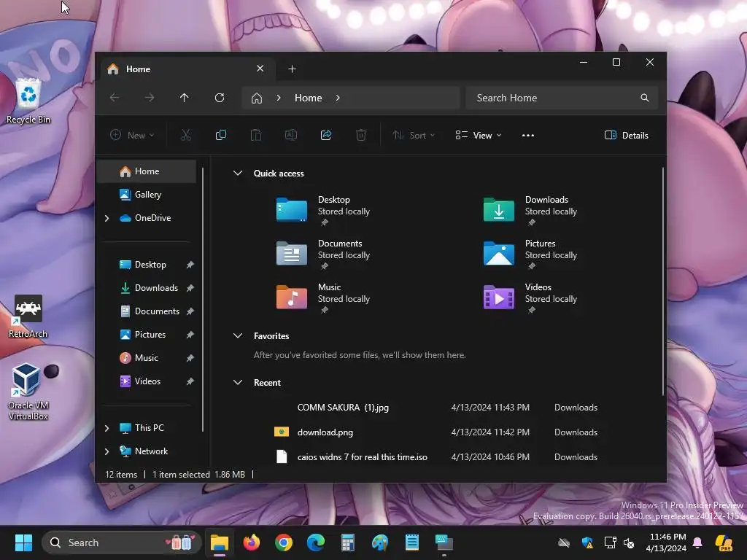Unpin Pictures from the sidebar
This screenshot has width=747, height=560.
pos(190,335)
